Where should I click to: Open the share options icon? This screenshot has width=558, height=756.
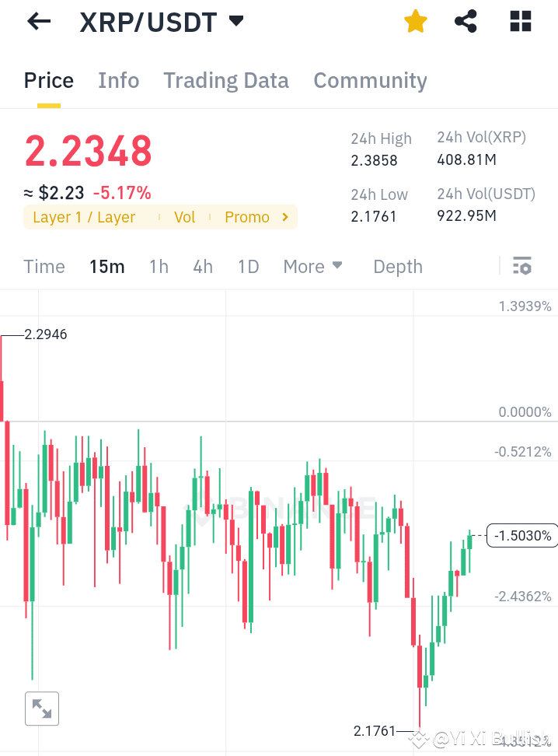point(466,21)
